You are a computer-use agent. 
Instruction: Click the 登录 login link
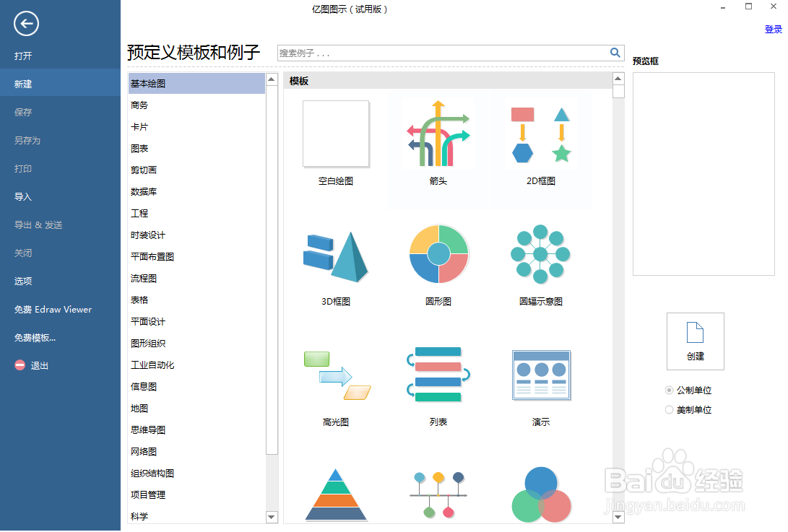774,29
